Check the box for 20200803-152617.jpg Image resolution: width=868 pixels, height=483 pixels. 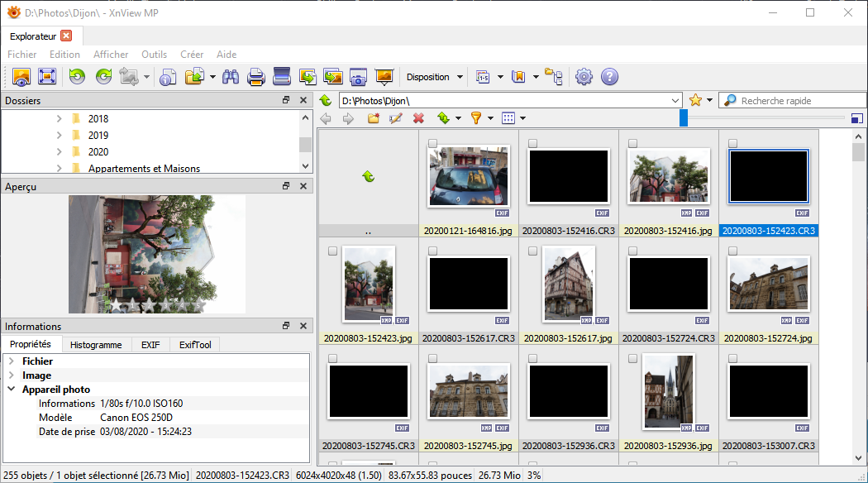[x=532, y=251]
